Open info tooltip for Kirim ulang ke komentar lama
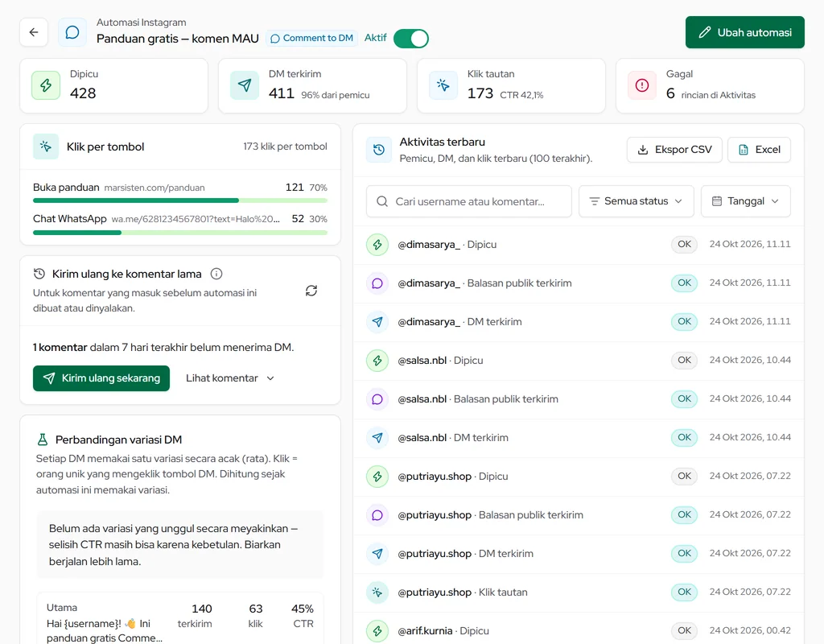Viewport: 824px width, 644px height. click(216, 274)
